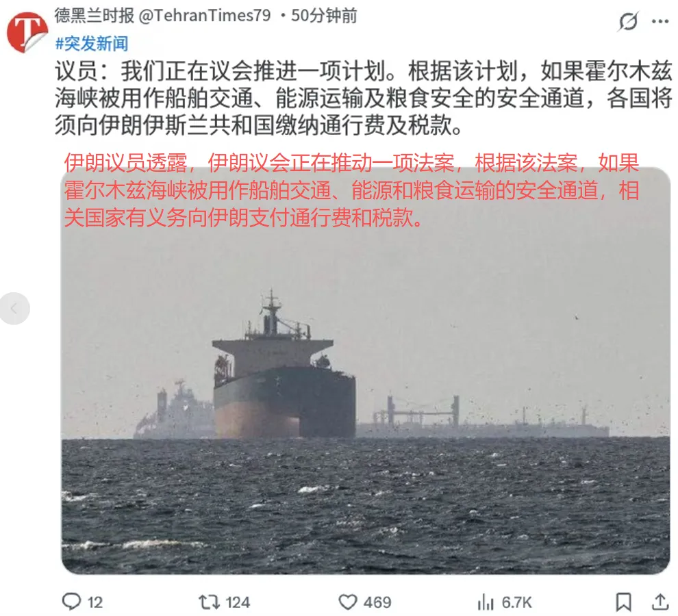Like the post with heart icon

coord(348,602)
